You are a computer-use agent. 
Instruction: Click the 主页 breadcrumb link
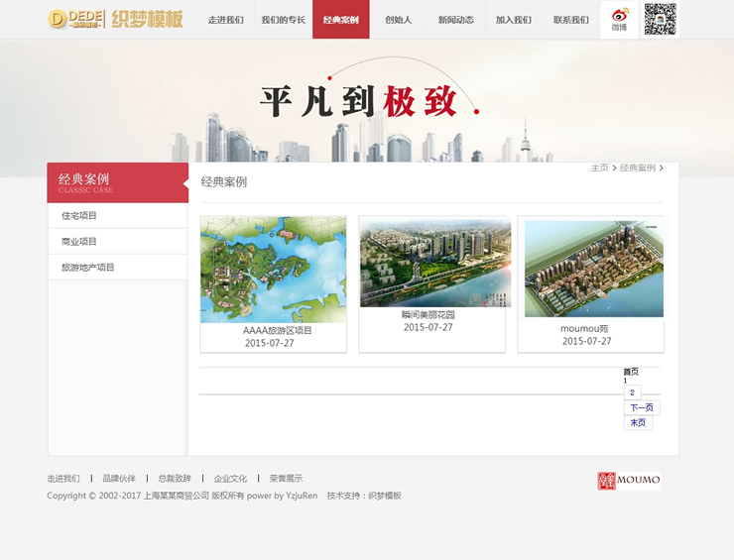(599, 168)
